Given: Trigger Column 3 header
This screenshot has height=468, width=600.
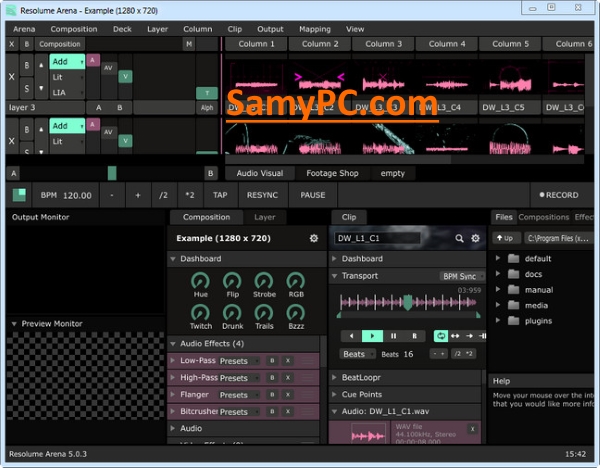Looking at the screenshot, I should 383,44.
